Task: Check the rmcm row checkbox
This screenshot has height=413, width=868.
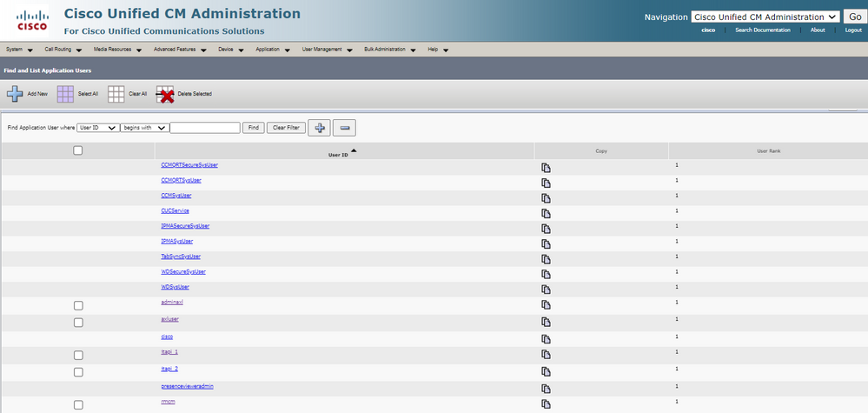Action: pyautogui.click(x=78, y=405)
